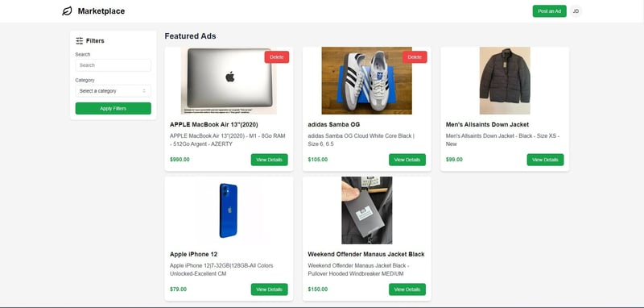
Task: Click the Apply Filters button
Action: point(113,109)
